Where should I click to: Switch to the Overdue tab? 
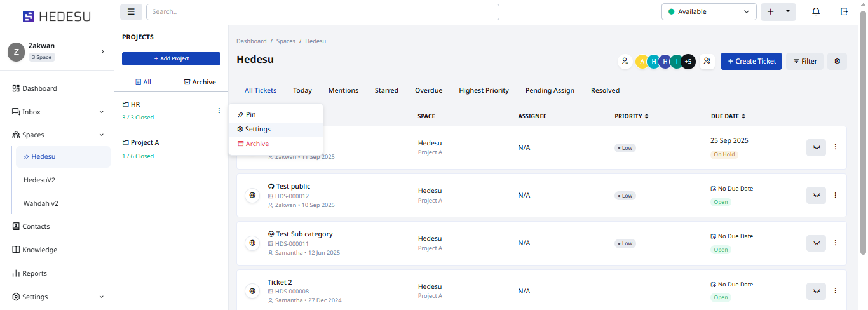[428, 90]
